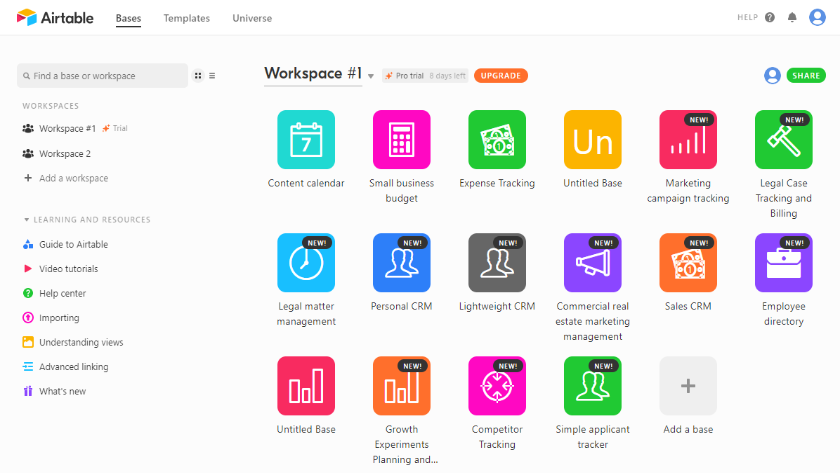Click the green Share button

[x=806, y=76]
